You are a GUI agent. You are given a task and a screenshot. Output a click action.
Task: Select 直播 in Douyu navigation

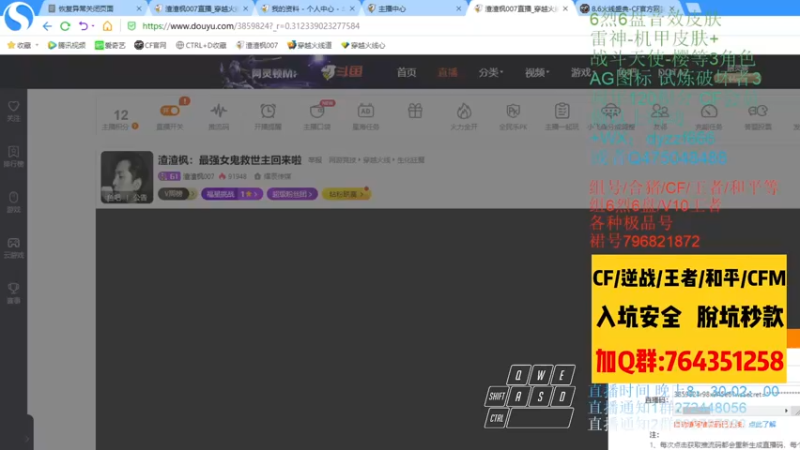[447, 72]
